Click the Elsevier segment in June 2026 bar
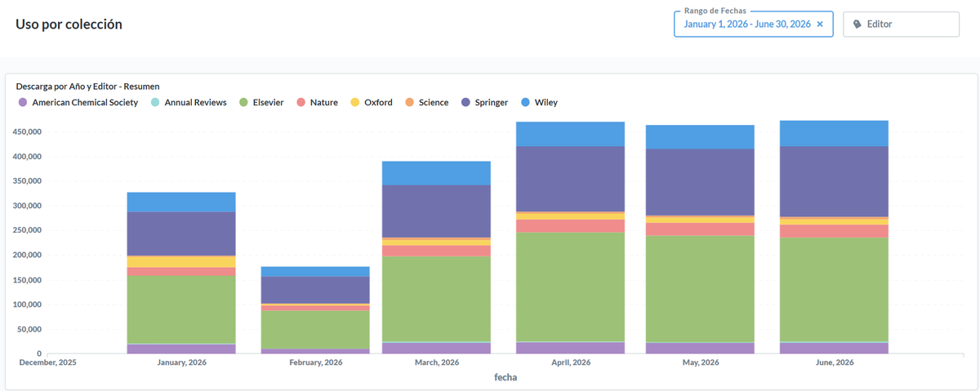 point(834,290)
